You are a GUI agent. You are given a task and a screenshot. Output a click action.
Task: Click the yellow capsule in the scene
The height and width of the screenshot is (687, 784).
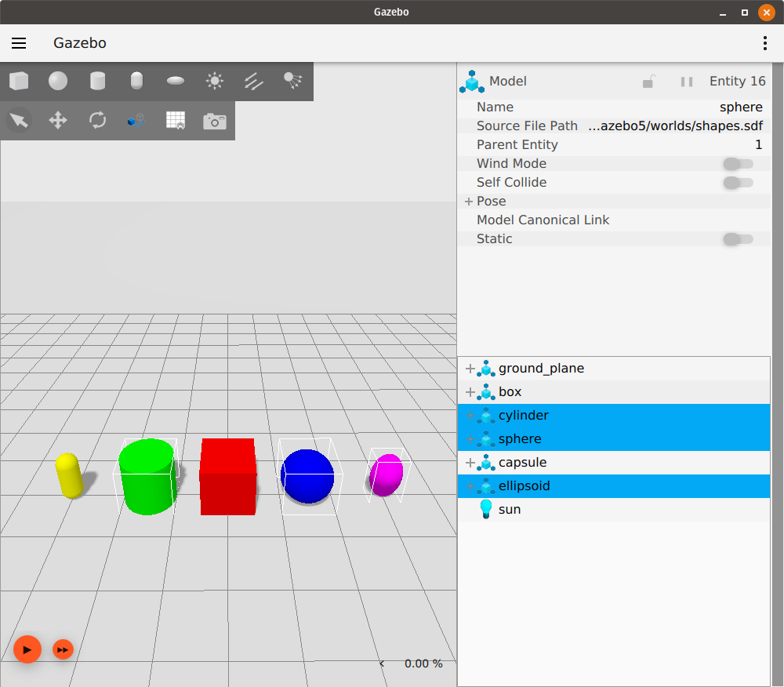70,475
